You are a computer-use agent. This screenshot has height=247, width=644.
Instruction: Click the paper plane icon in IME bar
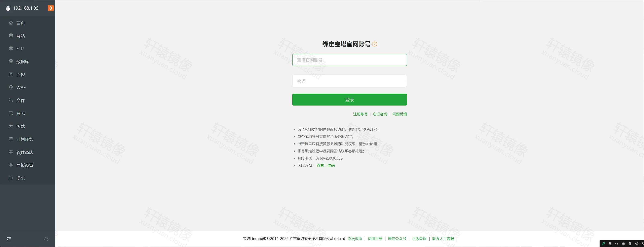pyautogui.click(x=636, y=244)
